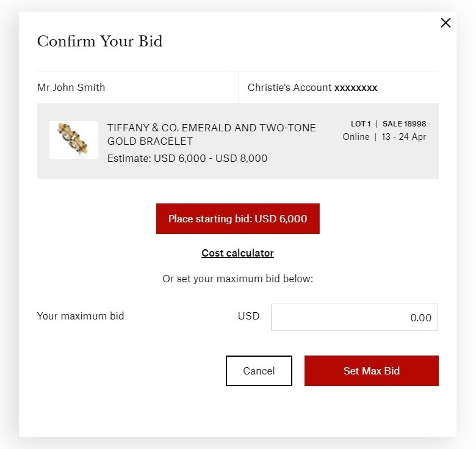Close the Confirm Your Bid dialog

(x=445, y=23)
